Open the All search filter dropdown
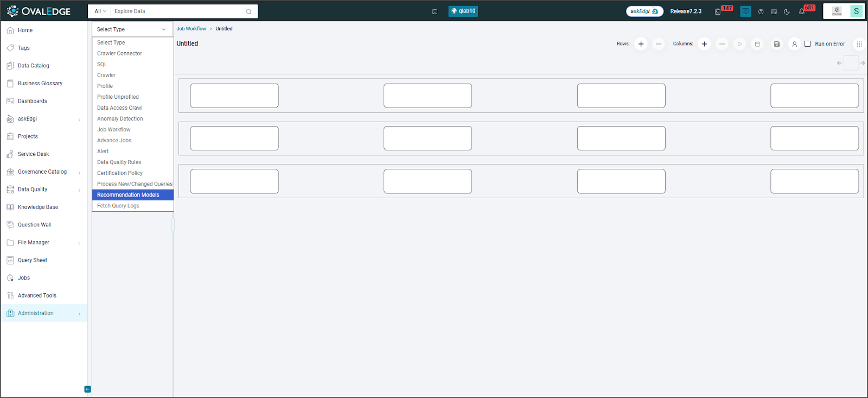This screenshot has height=398, width=868. (x=100, y=11)
